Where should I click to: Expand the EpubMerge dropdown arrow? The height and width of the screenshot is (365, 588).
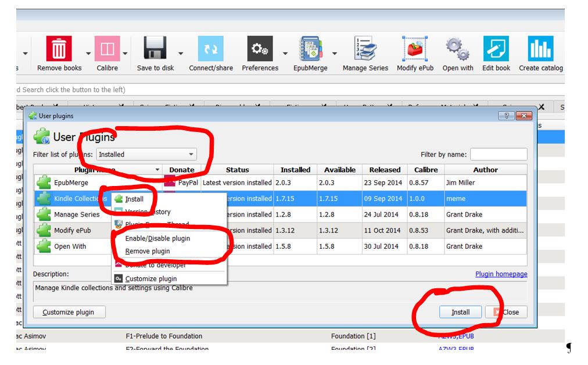(x=335, y=53)
